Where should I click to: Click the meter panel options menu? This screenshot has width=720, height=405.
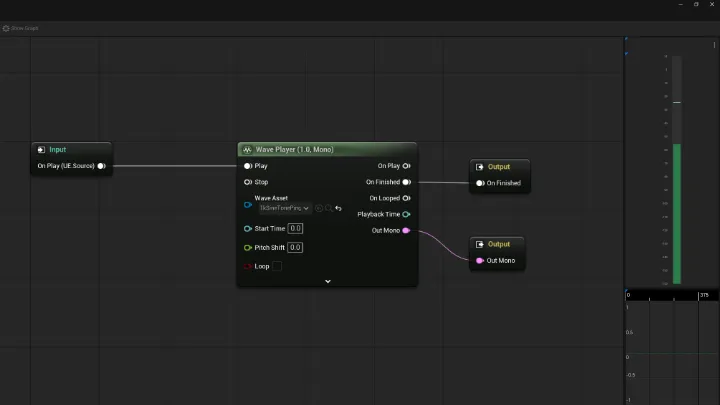tap(714, 45)
